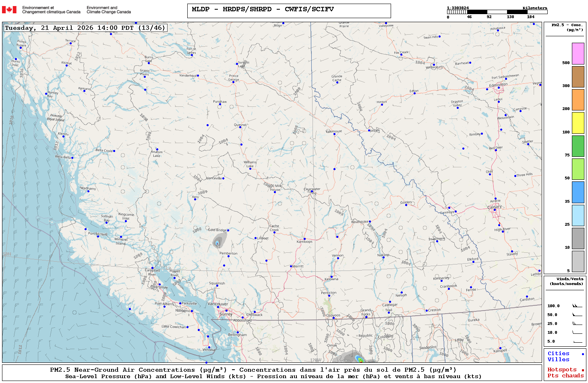Viewport: 588px width, 383px height.
Task: Click the Calgary label on the map
Action: pos(495,207)
